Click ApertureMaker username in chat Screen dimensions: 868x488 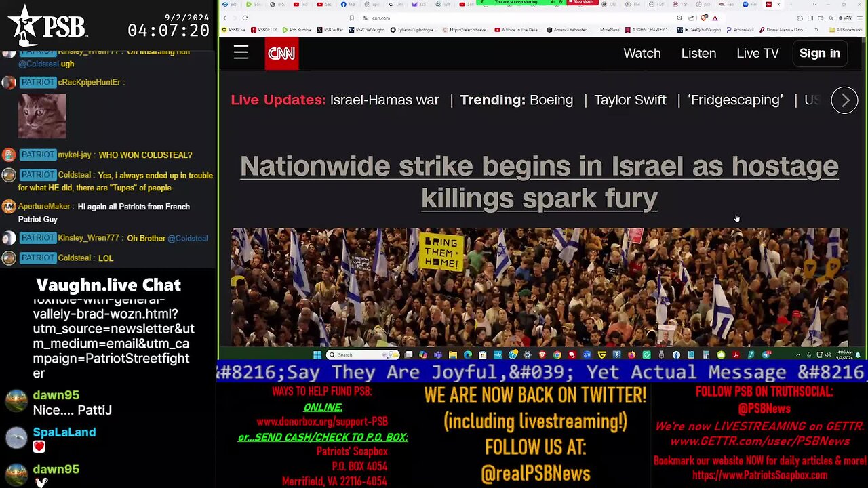[44, 207]
